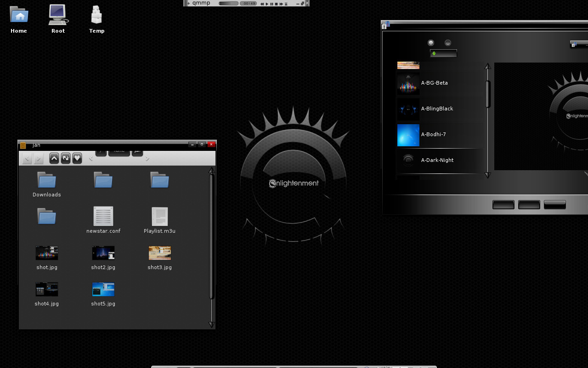Click the qmmp volume slider bar
This screenshot has height=368, width=588.
pos(228,3)
